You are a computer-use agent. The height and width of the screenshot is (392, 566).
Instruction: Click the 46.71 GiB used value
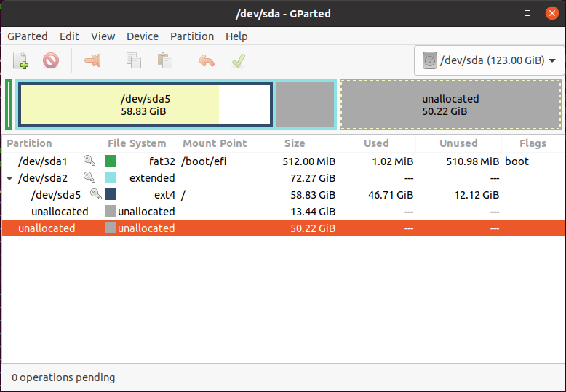(391, 195)
